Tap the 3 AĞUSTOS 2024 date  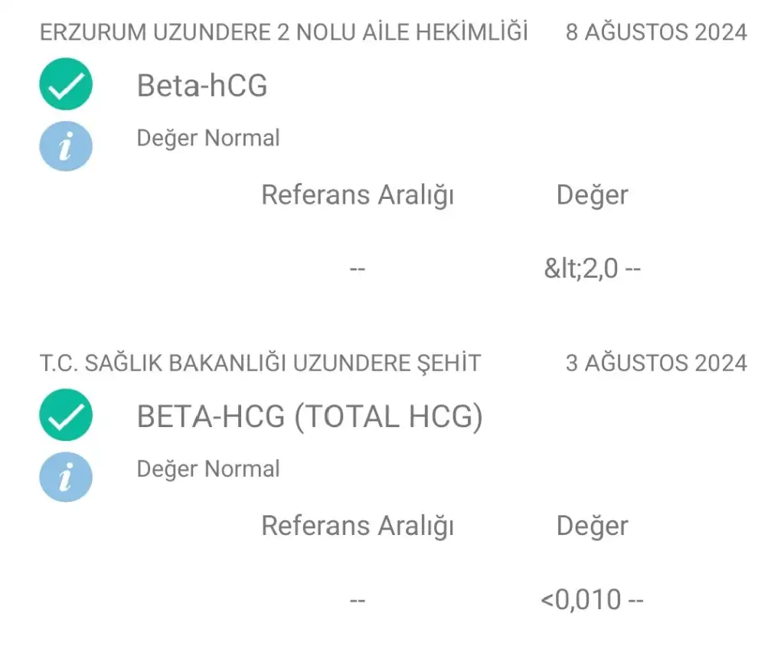656,363
